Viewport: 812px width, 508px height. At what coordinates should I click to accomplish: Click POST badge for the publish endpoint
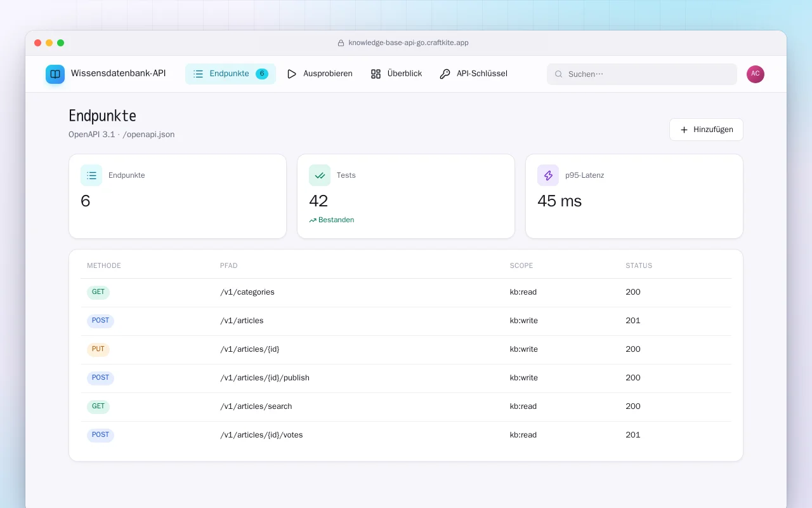point(100,378)
